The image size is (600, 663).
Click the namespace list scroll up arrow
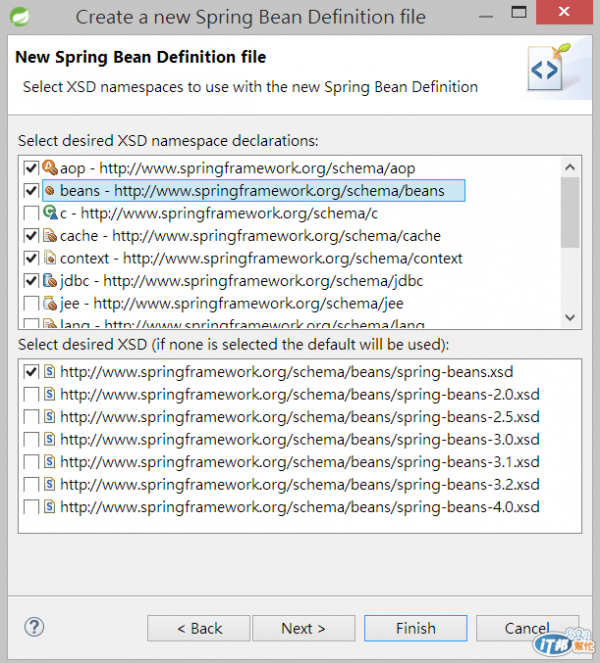[x=570, y=167]
